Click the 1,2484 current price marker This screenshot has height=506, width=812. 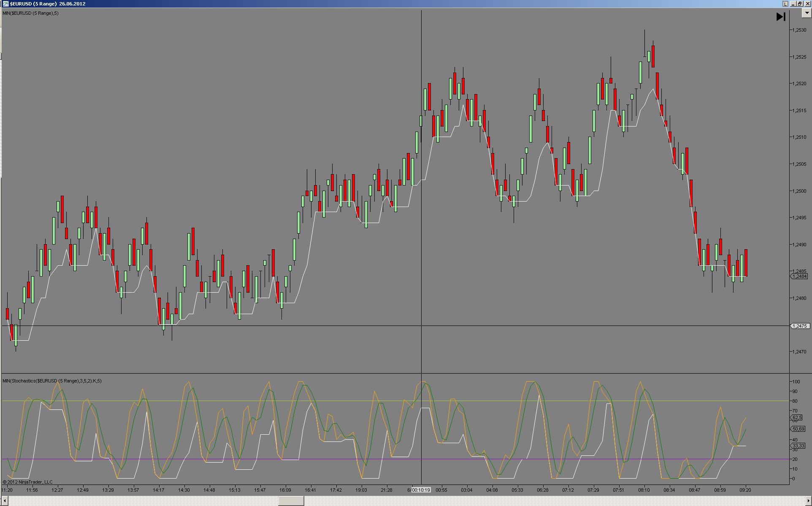[x=799, y=277]
